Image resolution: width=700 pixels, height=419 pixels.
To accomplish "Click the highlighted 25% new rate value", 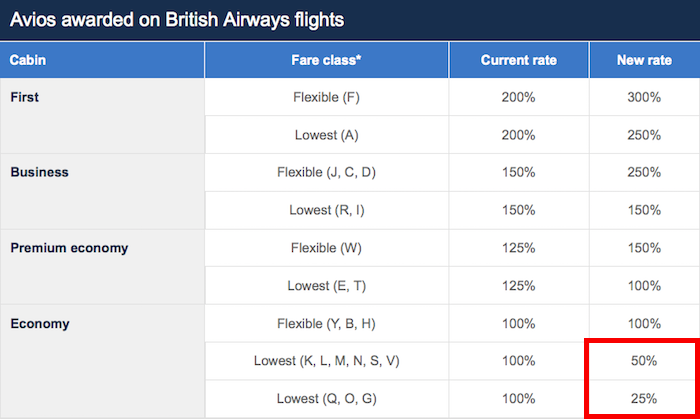I will [x=644, y=398].
